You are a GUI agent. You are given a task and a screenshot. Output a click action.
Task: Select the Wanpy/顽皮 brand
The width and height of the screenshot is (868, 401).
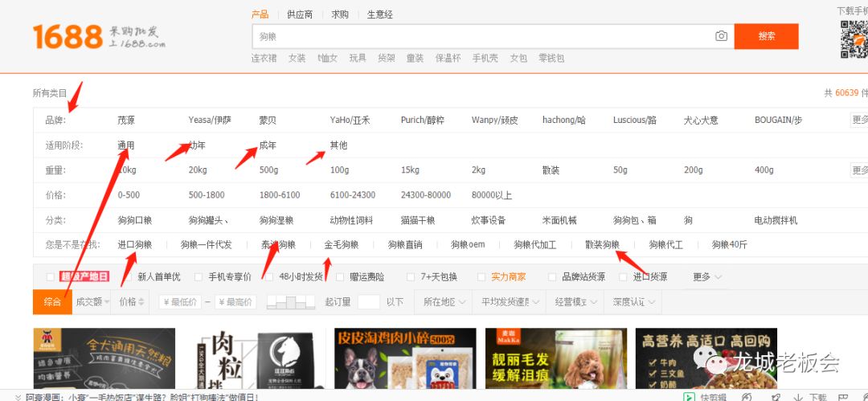pos(495,121)
